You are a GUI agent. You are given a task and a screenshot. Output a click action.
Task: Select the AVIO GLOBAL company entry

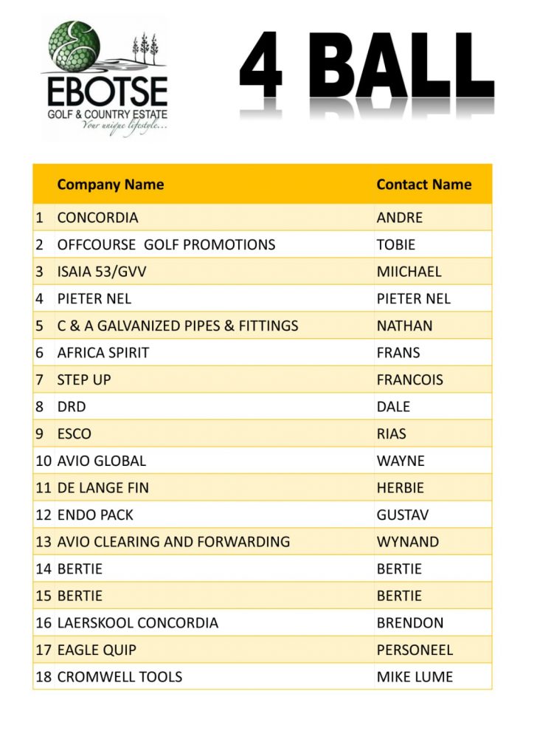click(101, 461)
